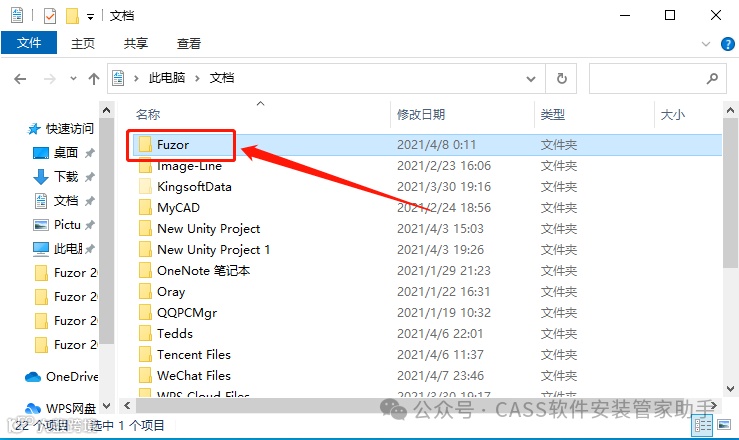The height and width of the screenshot is (440, 739).
Task: Click the Properties quick access icon
Action: tap(49, 16)
